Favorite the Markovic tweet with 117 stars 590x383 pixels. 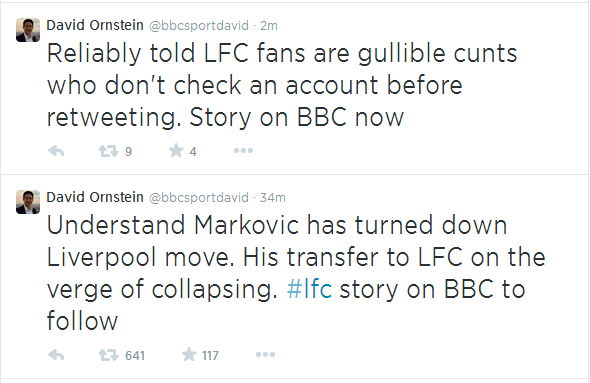[189, 355]
